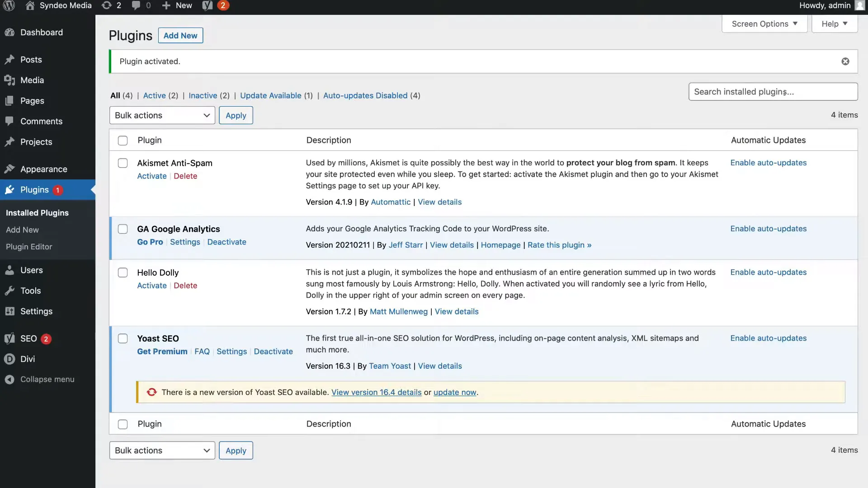This screenshot has width=868, height=488.
Task: Open the top Bulk actions dropdown
Action: point(162,115)
